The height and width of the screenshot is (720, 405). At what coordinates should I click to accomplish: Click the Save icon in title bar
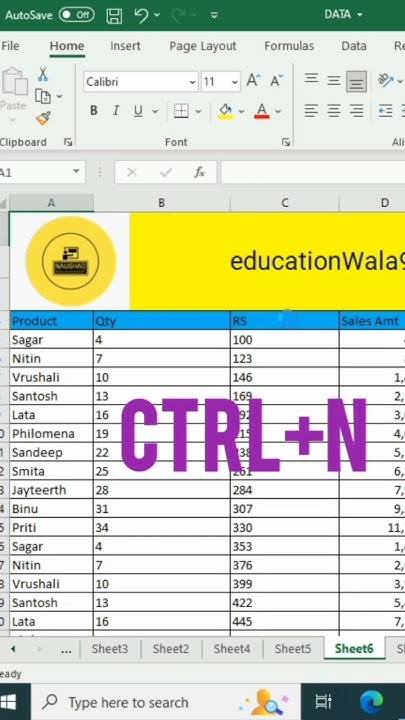(x=114, y=16)
